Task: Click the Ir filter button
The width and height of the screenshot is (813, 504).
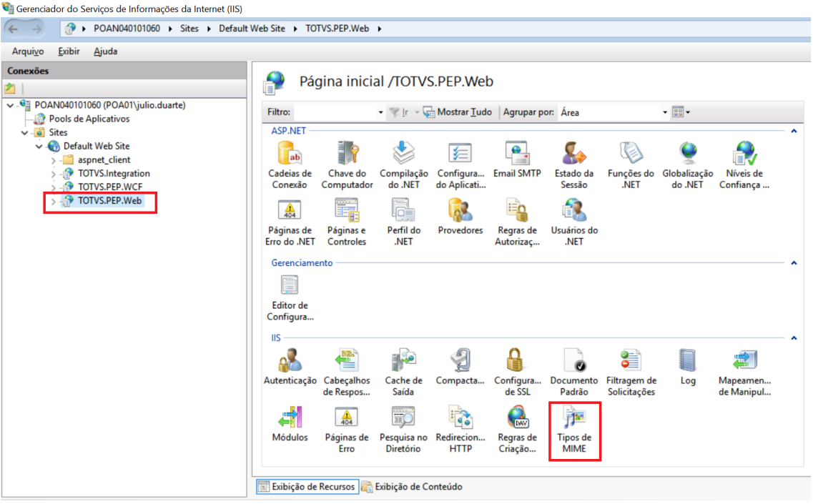Action: 400,112
